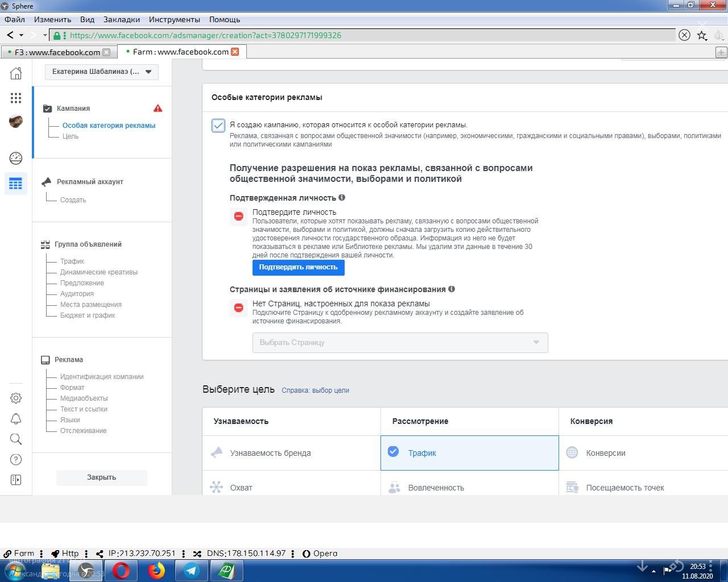Open the Изменить menu
This screenshot has height=582, width=728.
click(52, 19)
